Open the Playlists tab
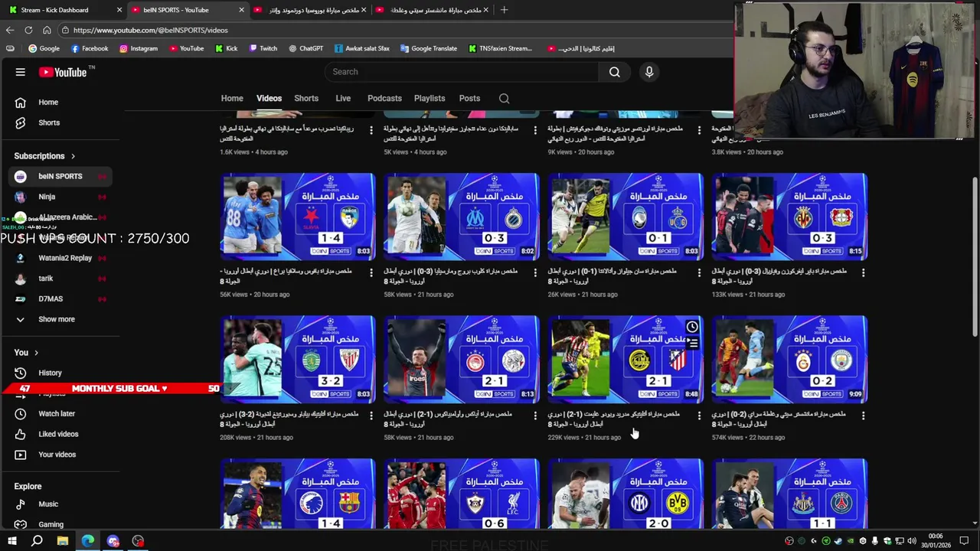 [430, 99]
